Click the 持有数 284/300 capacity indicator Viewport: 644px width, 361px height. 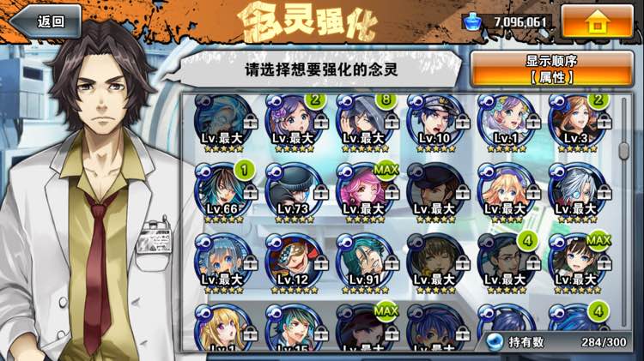[x=556, y=342]
